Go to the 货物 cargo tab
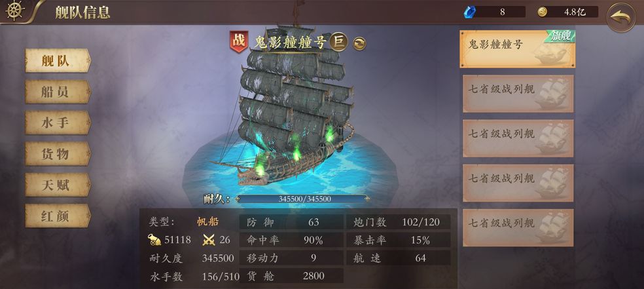This screenshot has width=644, height=289. (58, 154)
